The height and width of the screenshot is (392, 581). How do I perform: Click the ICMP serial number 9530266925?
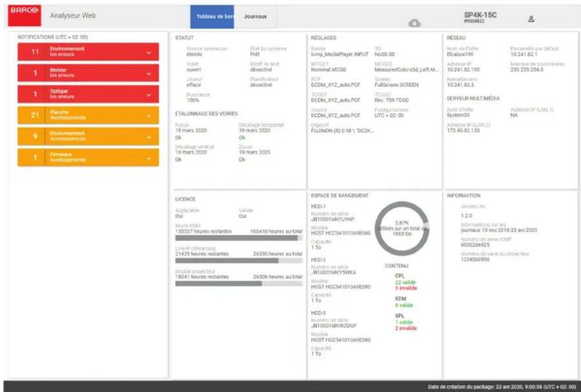(x=475, y=245)
